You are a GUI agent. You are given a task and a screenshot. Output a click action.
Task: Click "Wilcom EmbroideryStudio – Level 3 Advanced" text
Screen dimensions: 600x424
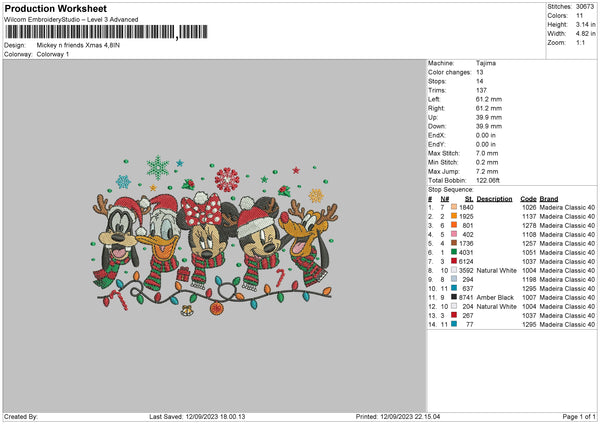pyautogui.click(x=71, y=20)
